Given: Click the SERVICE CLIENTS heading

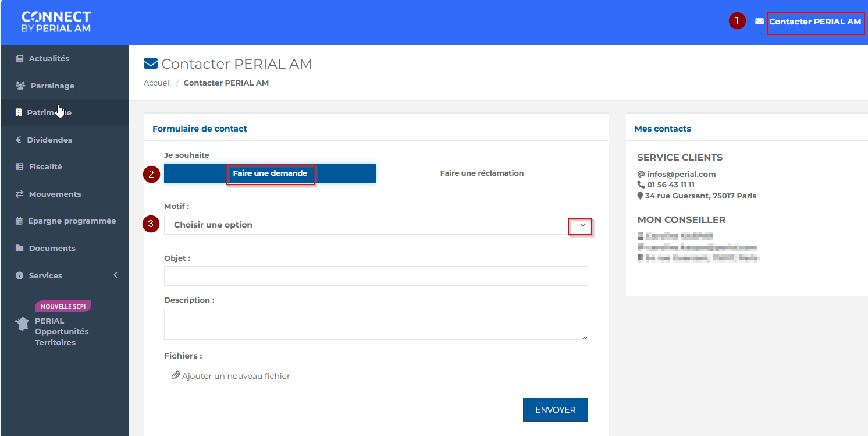Looking at the screenshot, I should [680, 157].
